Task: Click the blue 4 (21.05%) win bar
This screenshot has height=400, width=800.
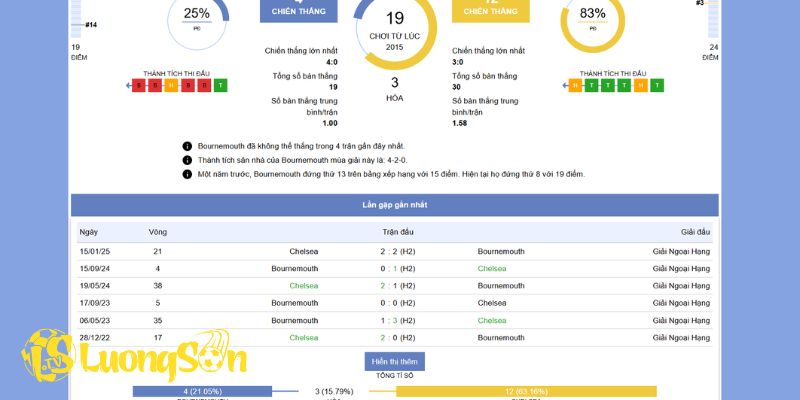Action: pyautogui.click(x=201, y=391)
